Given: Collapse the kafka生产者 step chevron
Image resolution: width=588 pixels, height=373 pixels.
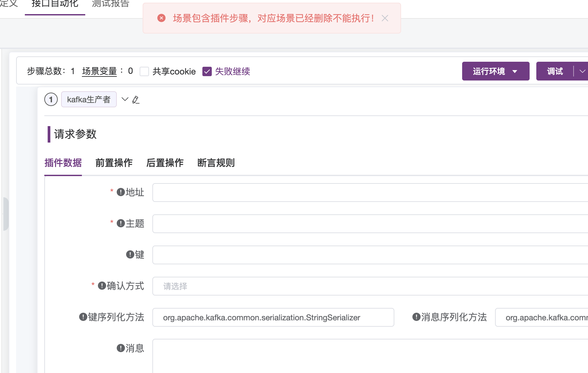Looking at the screenshot, I should tap(125, 99).
